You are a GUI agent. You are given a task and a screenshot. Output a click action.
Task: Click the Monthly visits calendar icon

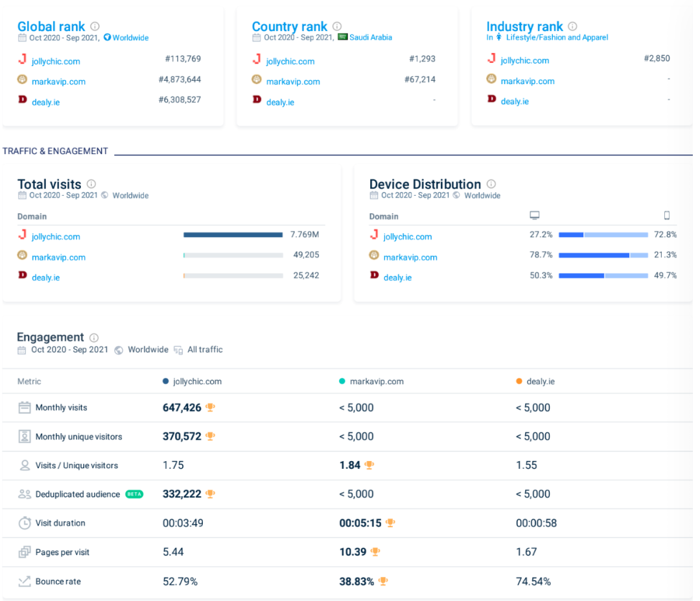tap(25, 407)
